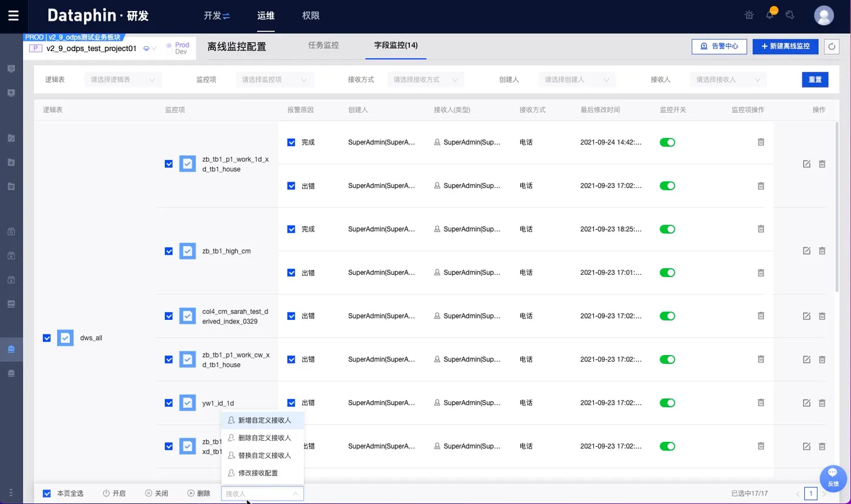The width and height of the screenshot is (851, 504).
Task: Click the wrench settings icon in header
Action: pos(790,15)
